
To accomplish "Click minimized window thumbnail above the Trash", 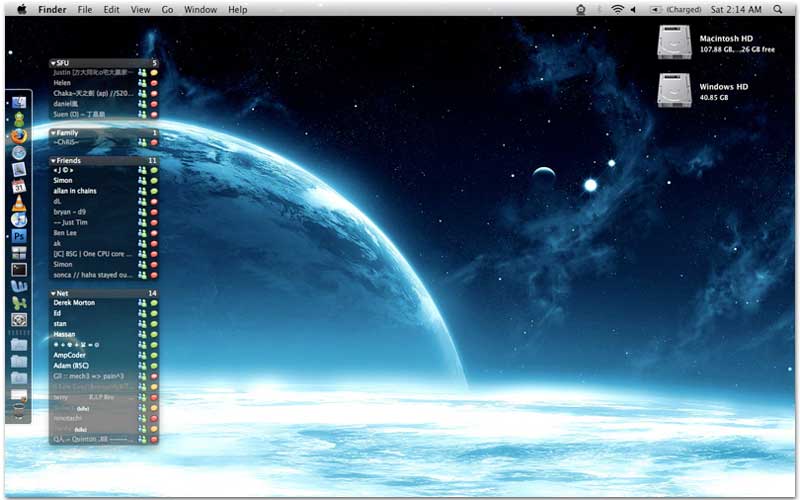I will pos(19,395).
